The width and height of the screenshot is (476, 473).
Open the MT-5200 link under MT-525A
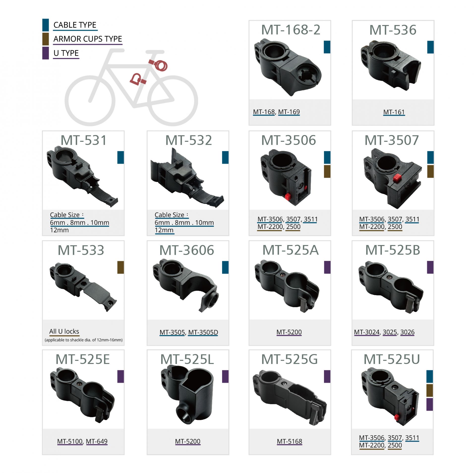(289, 332)
